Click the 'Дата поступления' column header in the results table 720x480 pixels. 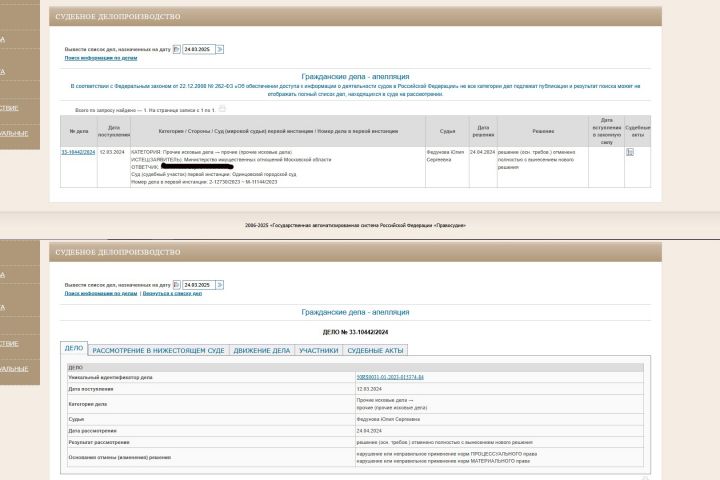tap(114, 131)
